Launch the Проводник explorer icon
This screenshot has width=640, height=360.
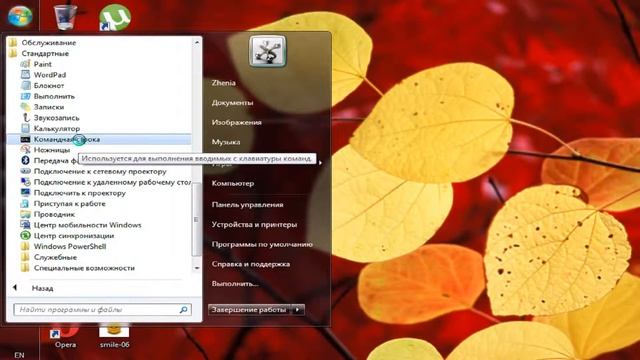[x=25, y=214]
